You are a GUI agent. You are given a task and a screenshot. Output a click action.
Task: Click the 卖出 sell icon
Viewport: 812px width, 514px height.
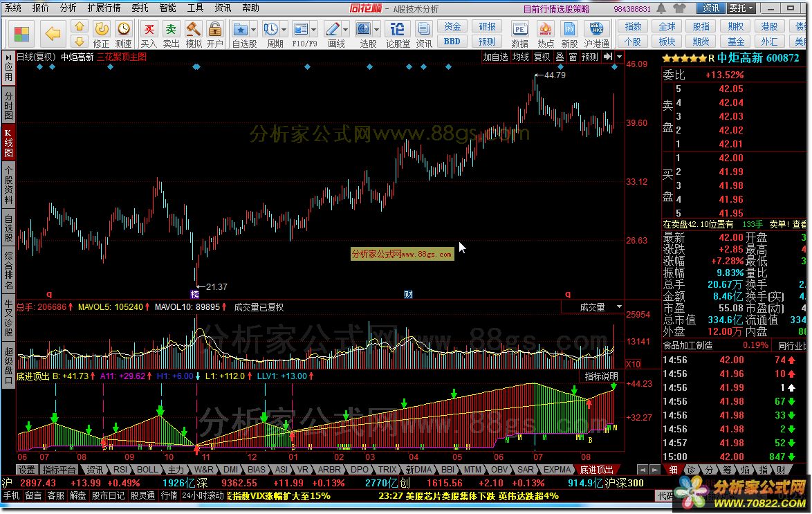171,34
